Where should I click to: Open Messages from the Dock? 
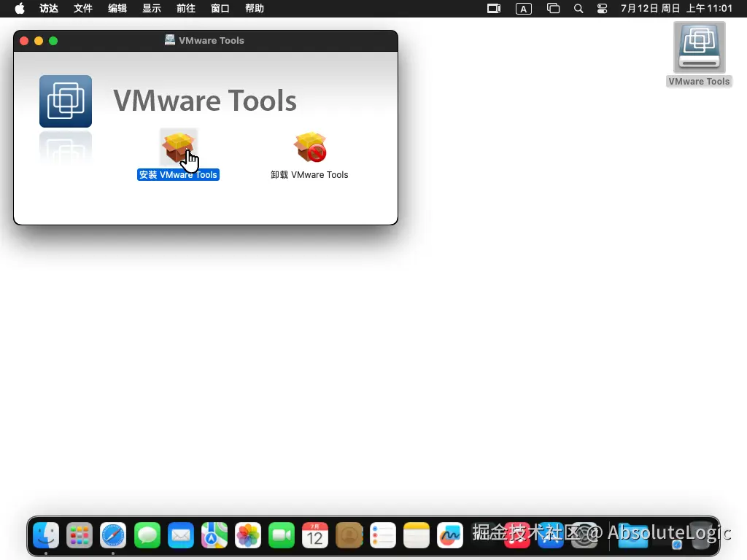point(147,535)
